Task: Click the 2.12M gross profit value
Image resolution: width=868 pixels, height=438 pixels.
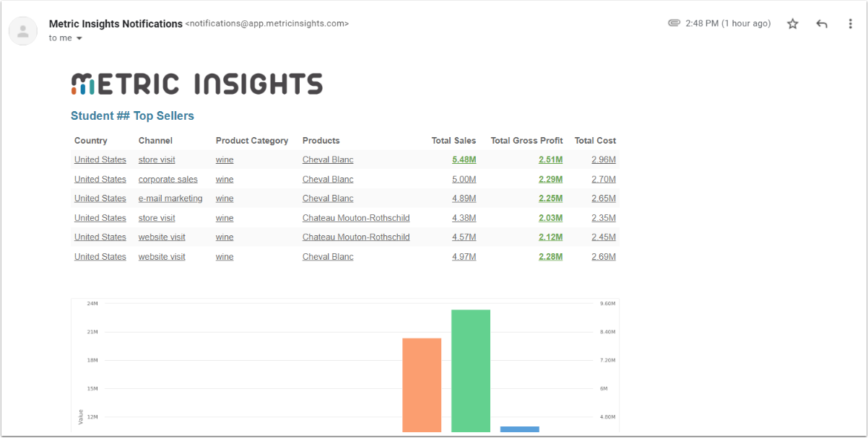Action: tap(550, 237)
